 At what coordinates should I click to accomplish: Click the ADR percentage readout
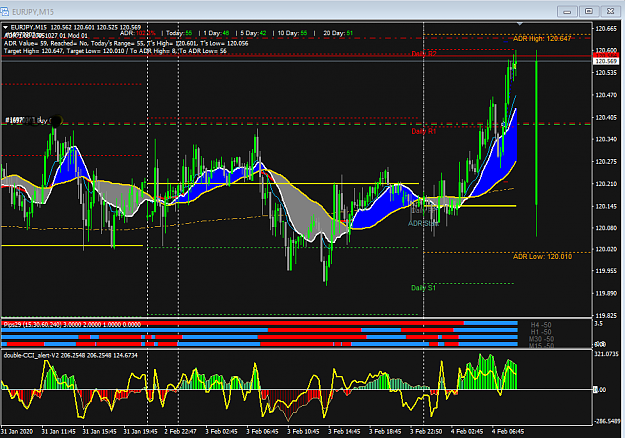click(138, 33)
